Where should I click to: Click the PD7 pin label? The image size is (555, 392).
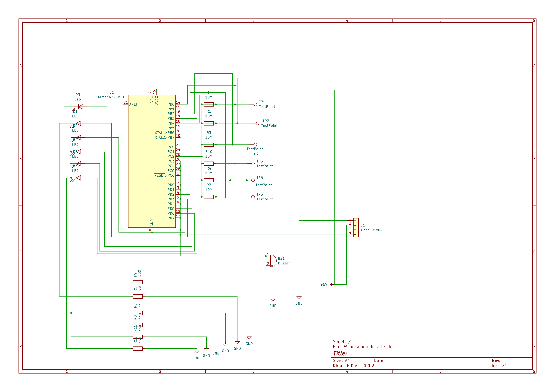tap(171, 218)
